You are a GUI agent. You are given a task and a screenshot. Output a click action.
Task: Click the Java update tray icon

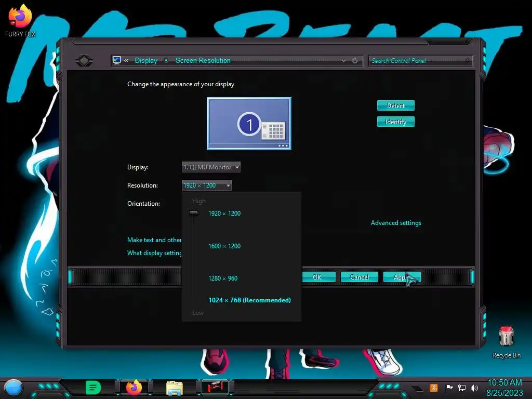click(x=434, y=388)
